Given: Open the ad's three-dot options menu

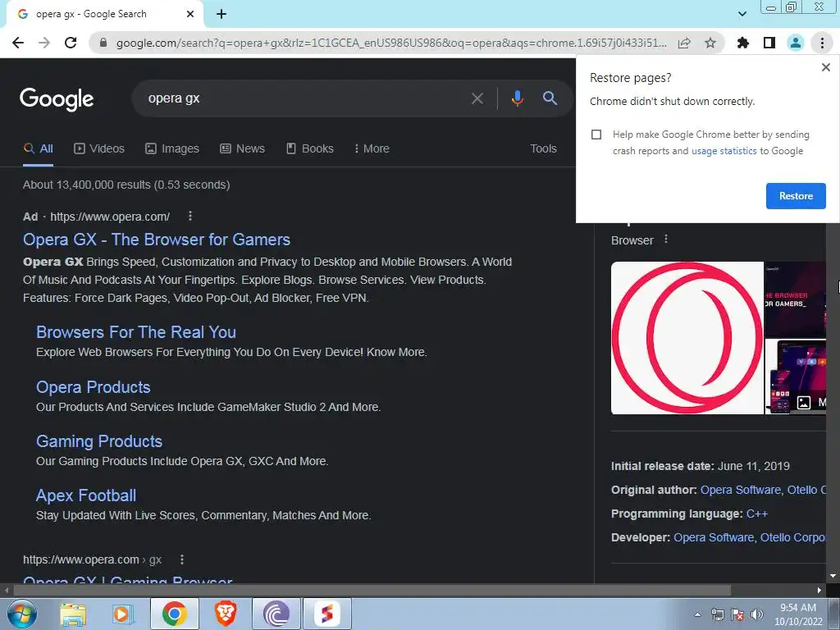Looking at the screenshot, I should [190, 216].
